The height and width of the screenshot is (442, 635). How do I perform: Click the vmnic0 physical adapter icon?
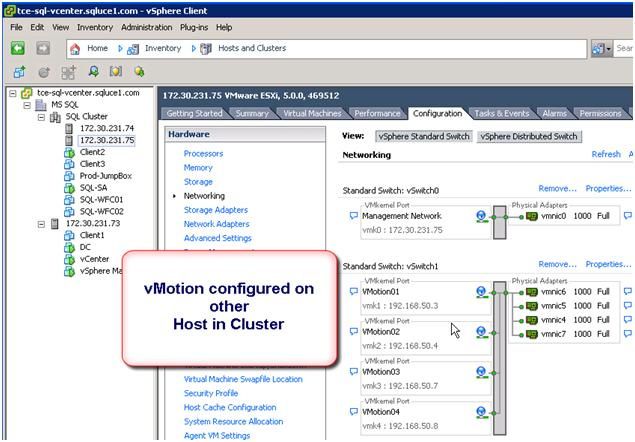531,216
